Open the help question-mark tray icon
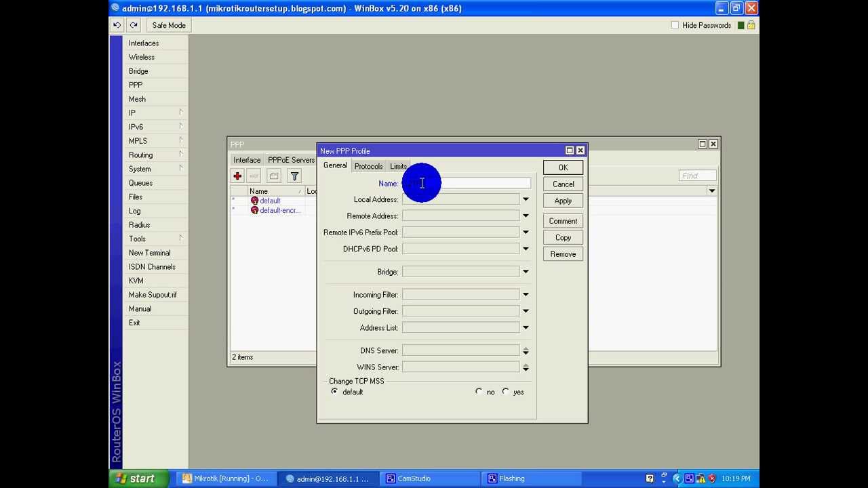 pyautogui.click(x=650, y=479)
